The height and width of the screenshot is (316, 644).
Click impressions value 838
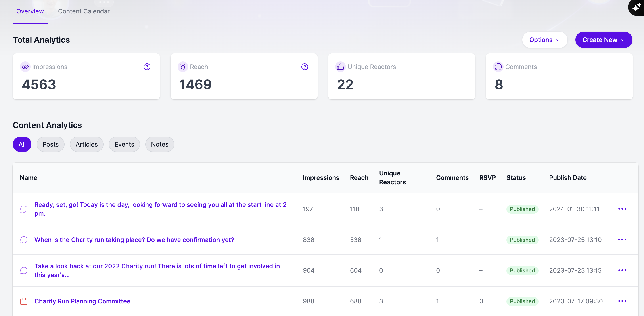309,240
